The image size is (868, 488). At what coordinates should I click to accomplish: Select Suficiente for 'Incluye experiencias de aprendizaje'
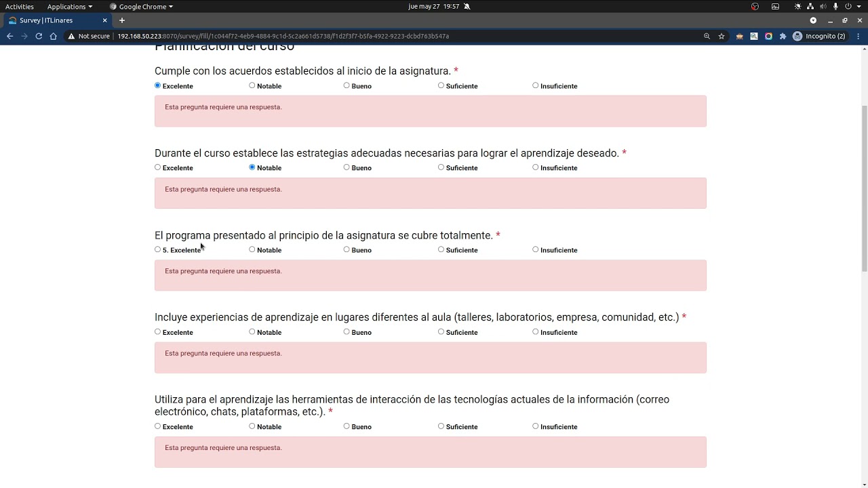pos(441,331)
